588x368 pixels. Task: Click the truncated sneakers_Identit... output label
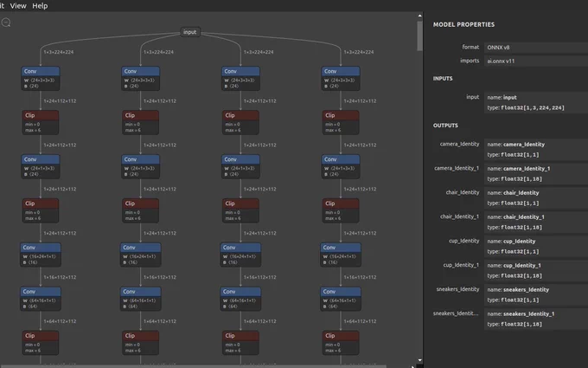point(456,313)
